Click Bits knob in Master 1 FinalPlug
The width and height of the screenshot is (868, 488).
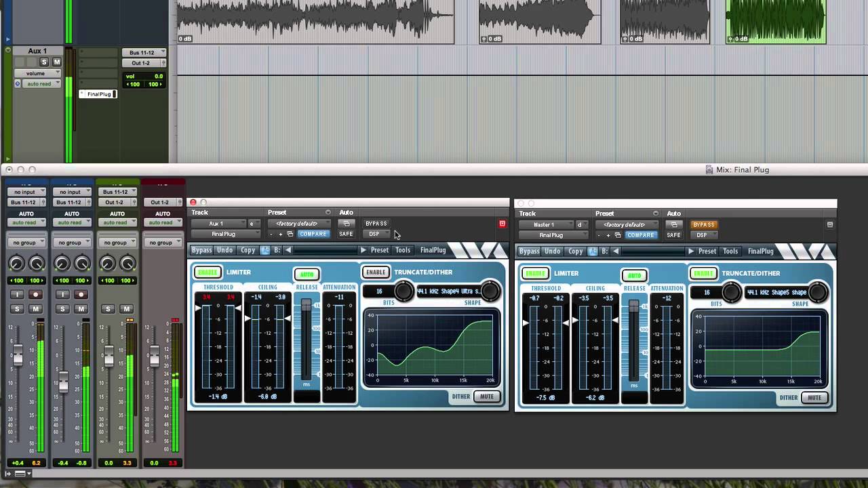(731, 292)
